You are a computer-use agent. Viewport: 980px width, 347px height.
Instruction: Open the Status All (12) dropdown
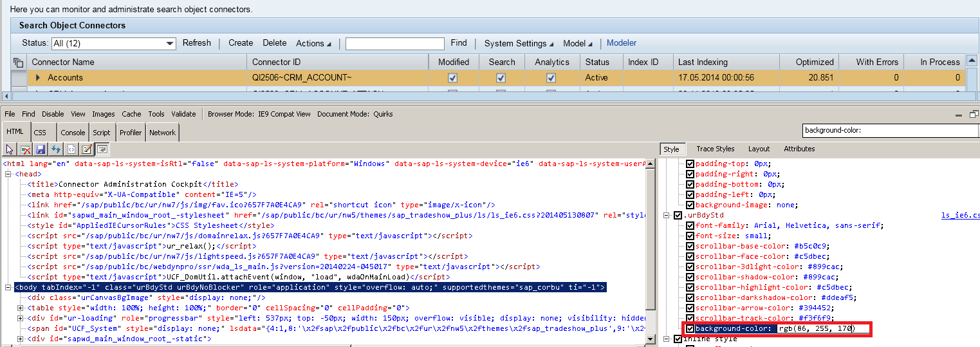point(114,44)
